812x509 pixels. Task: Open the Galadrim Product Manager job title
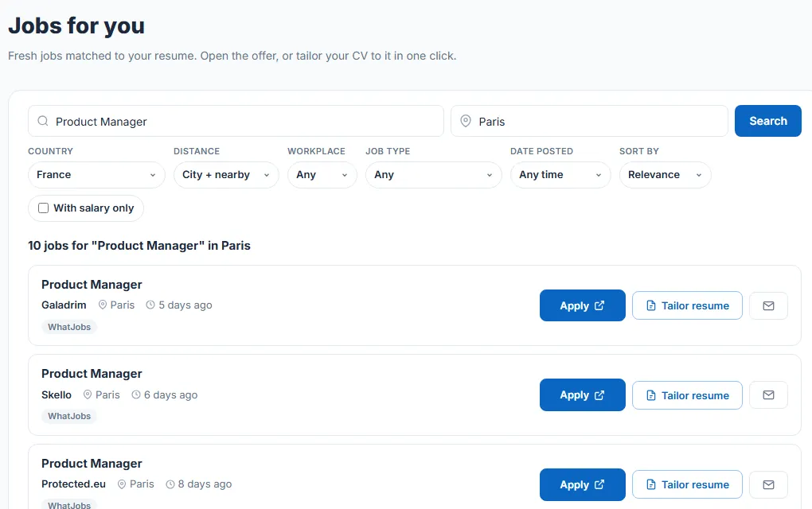(x=92, y=285)
